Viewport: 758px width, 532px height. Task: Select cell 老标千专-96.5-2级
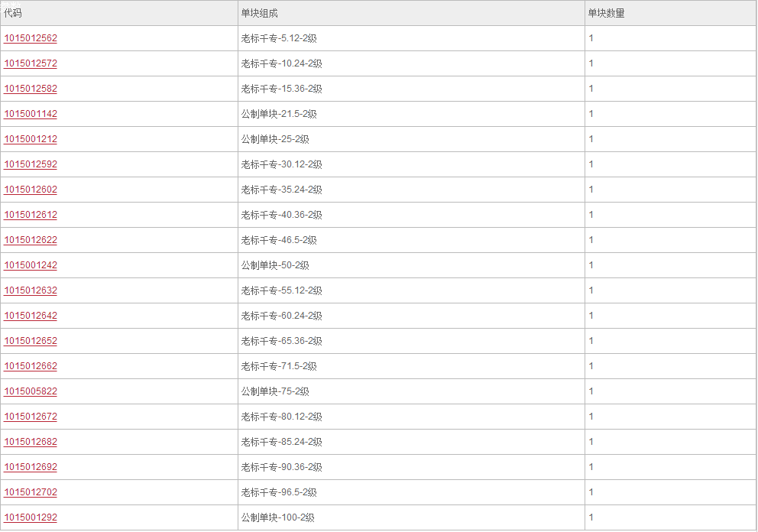pos(411,491)
